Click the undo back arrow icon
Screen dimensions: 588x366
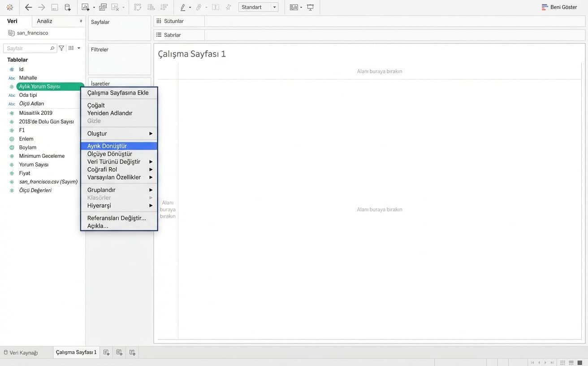point(28,7)
